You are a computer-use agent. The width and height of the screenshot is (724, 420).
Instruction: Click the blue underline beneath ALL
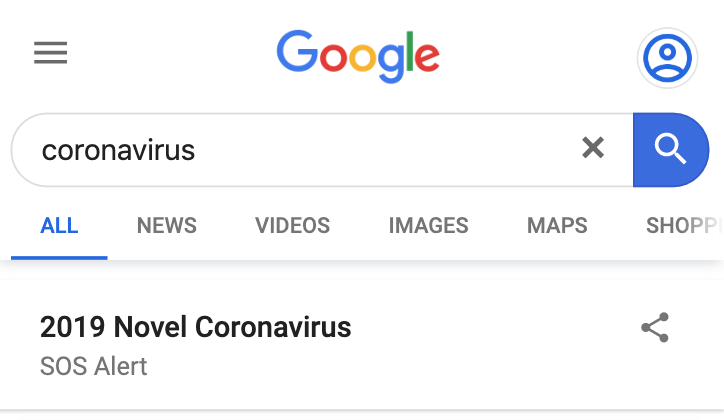point(59,257)
